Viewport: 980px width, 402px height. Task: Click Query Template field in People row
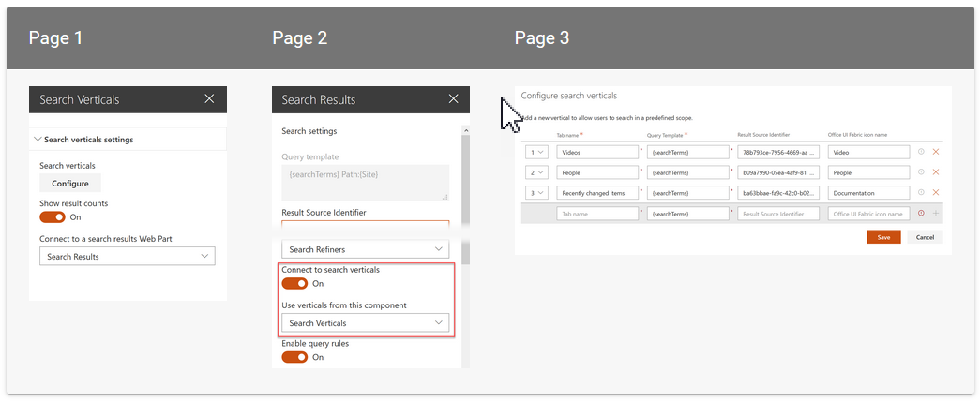(688, 172)
